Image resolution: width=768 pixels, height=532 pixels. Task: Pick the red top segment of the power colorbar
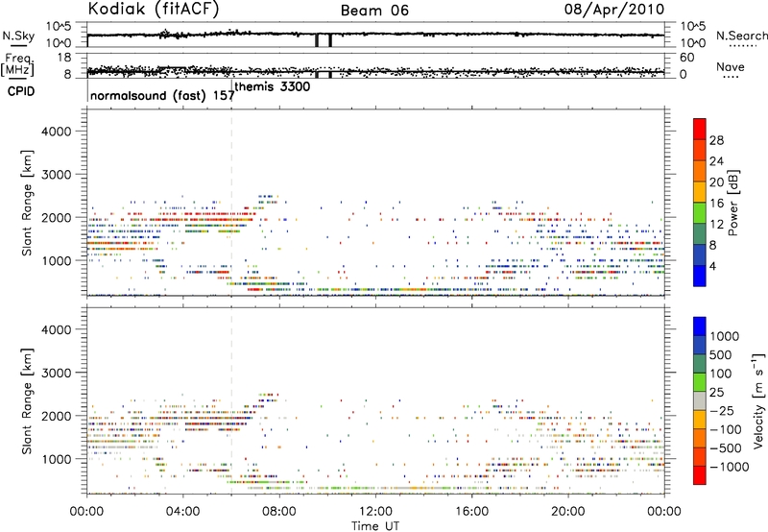click(700, 129)
